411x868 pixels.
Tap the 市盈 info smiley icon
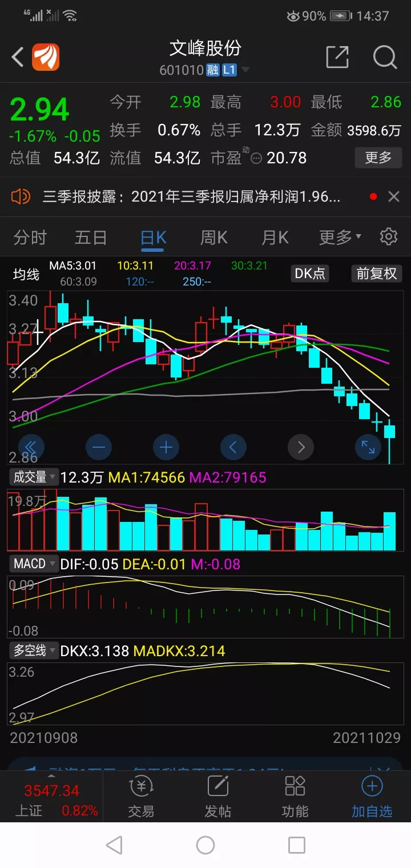coord(256,158)
